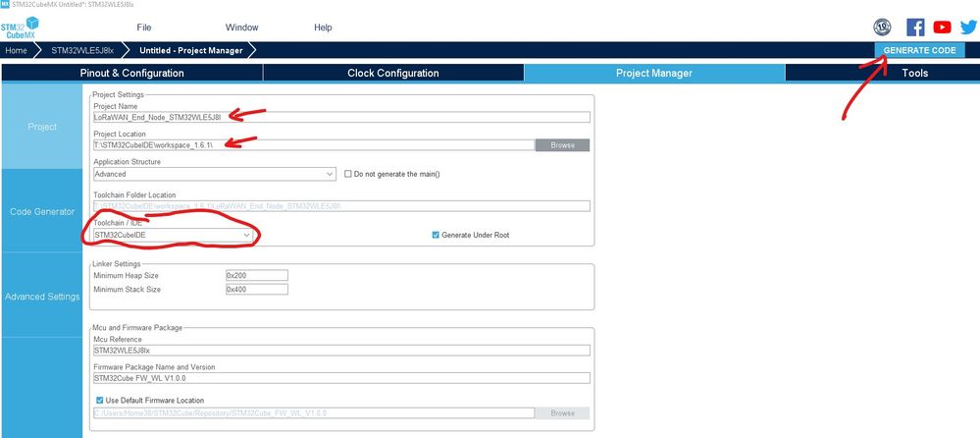The width and height of the screenshot is (980, 438).
Task: Click the STM32CubeMX logo icon
Action: tap(20, 28)
